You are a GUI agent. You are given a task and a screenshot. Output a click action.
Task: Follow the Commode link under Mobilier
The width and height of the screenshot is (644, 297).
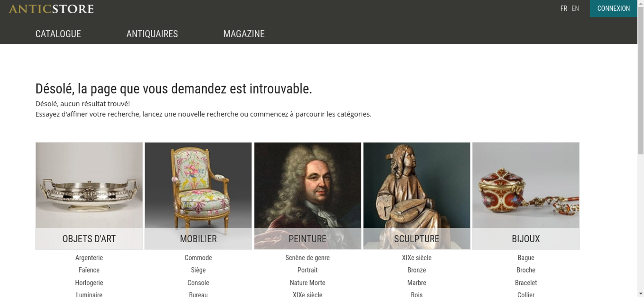click(198, 258)
